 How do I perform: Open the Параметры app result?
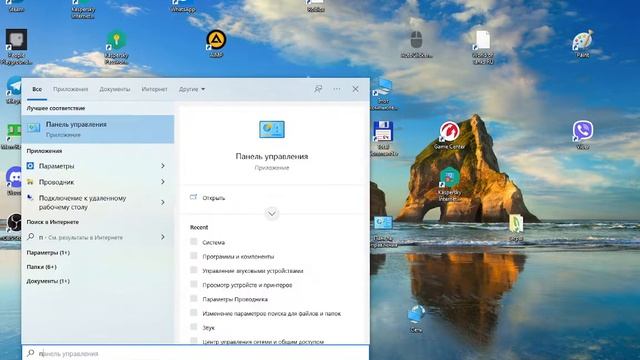coord(91,166)
